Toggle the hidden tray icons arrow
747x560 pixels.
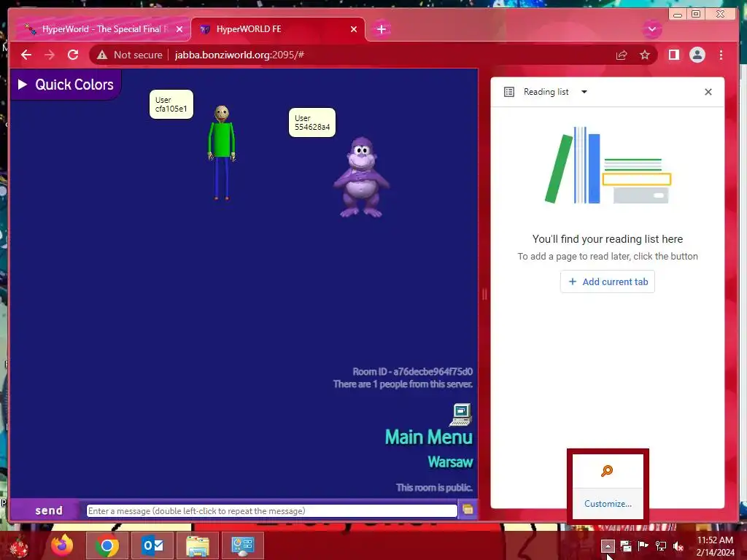tap(608, 545)
